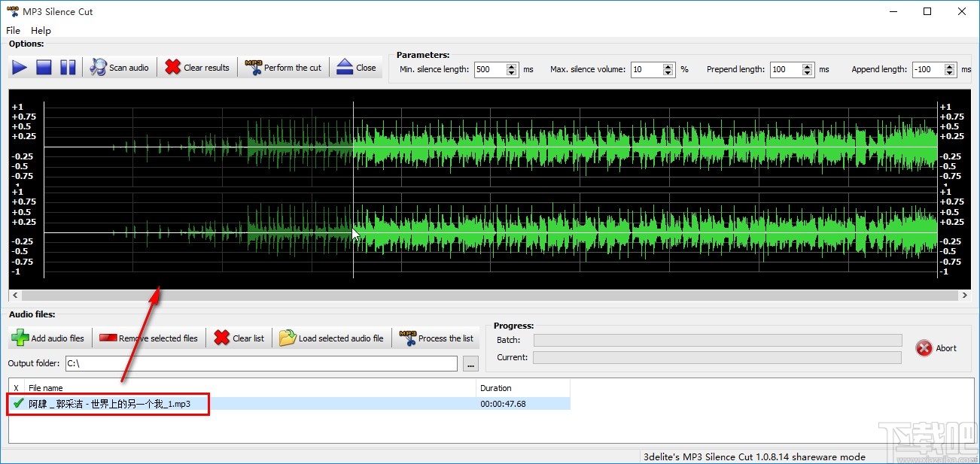Process the list of audio files
The image size is (980, 464).
(x=437, y=338)
